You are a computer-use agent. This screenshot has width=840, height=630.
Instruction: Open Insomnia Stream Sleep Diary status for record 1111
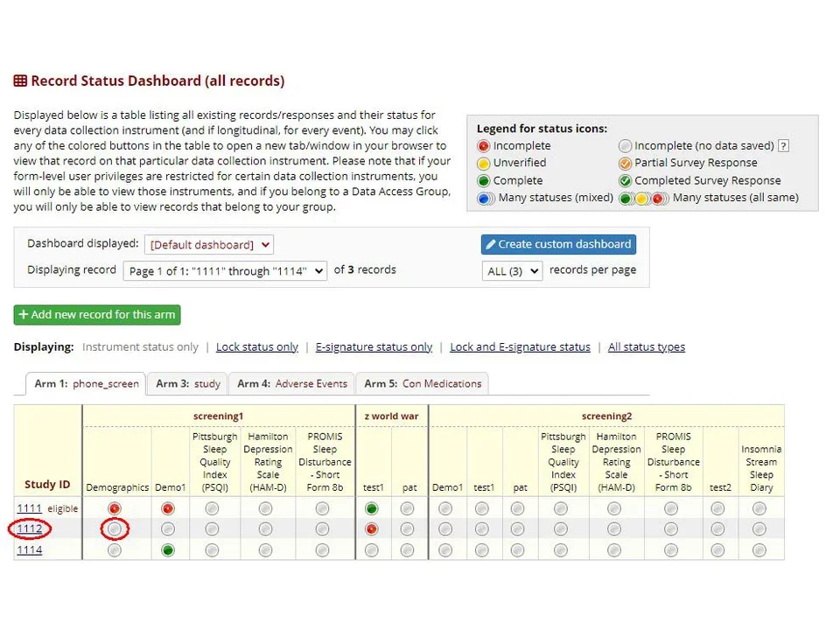761,507
